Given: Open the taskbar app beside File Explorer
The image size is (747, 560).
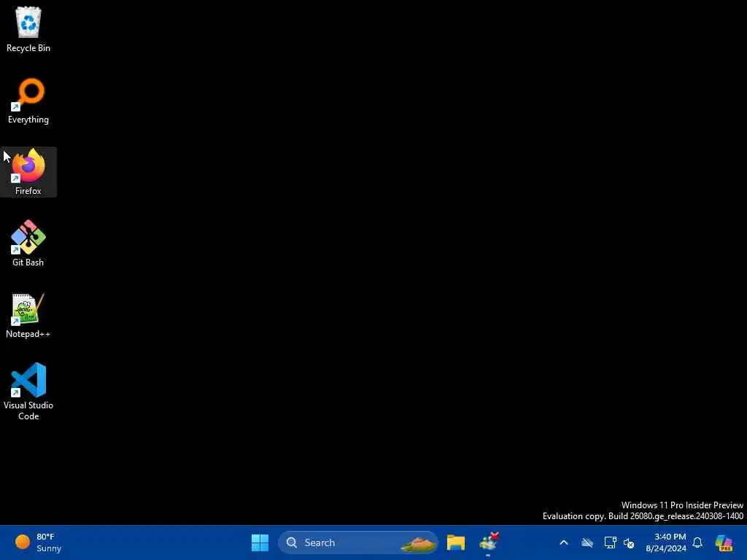Looking at the screenshot, I should (x=489, y=542).
